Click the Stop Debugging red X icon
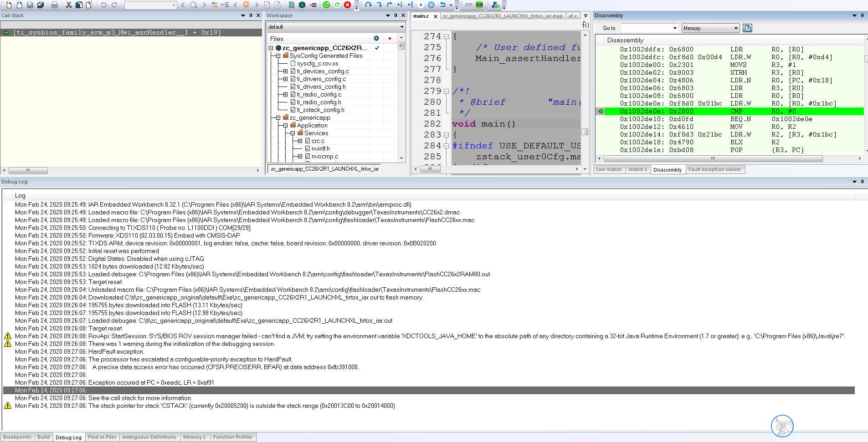This screenshot has width=868, height=442. click(x=347, y=5)
